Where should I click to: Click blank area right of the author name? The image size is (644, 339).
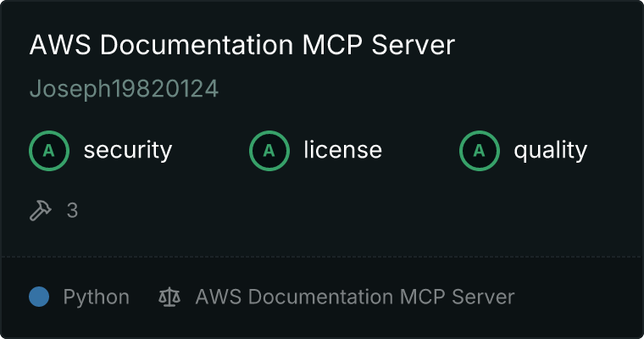424,89
